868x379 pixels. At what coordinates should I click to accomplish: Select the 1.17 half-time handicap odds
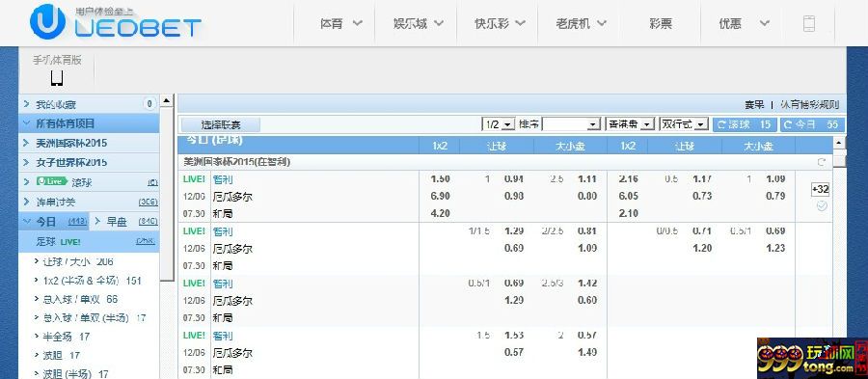(x=702, y=178)
